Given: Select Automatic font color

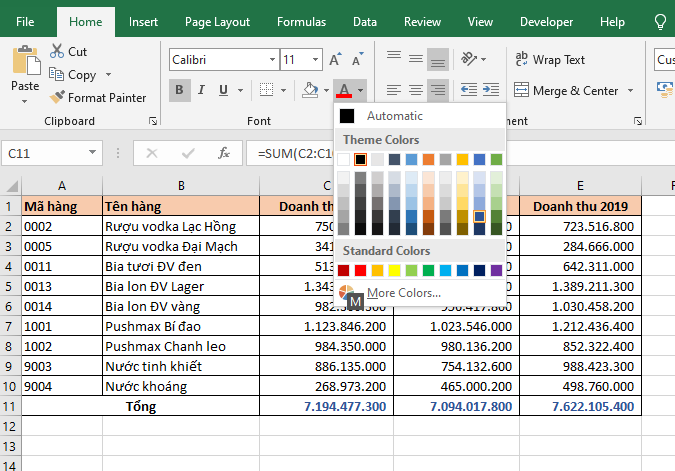Looking at the screenshot, I should click(394, 116).
